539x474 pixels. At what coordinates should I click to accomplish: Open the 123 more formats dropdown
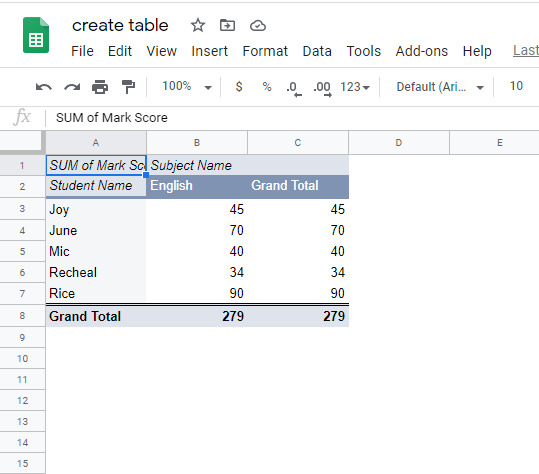tap(355, 87)
